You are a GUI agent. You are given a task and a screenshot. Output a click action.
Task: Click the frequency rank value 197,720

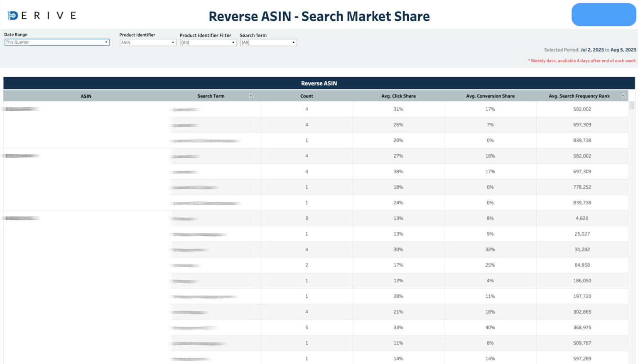[x=582, y=296]
